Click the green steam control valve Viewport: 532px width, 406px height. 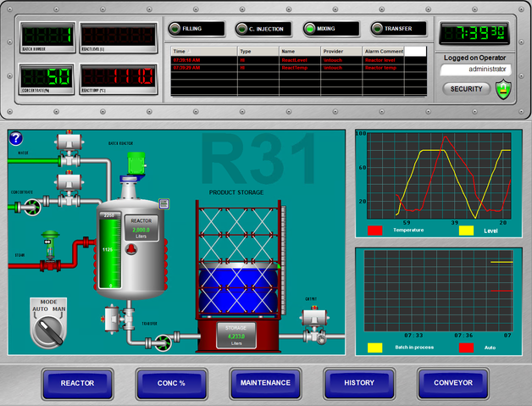pyautogui.click(x=50, y=239)
